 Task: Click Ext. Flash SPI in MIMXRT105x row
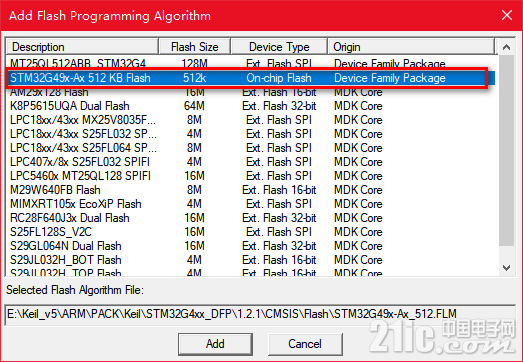point(279,204)
